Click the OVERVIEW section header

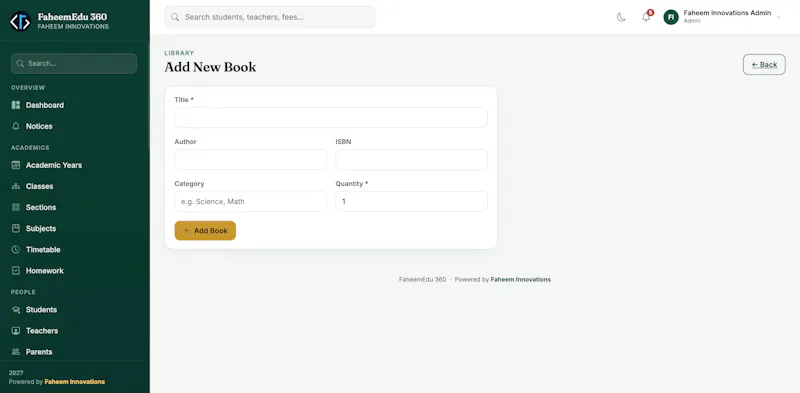(x=28, y=88)
